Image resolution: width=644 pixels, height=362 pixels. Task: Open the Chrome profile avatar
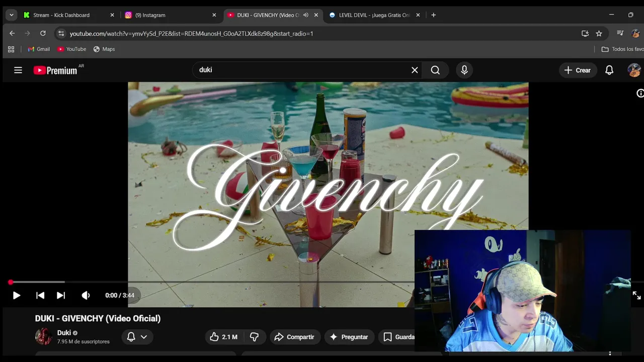coord(635,34)
